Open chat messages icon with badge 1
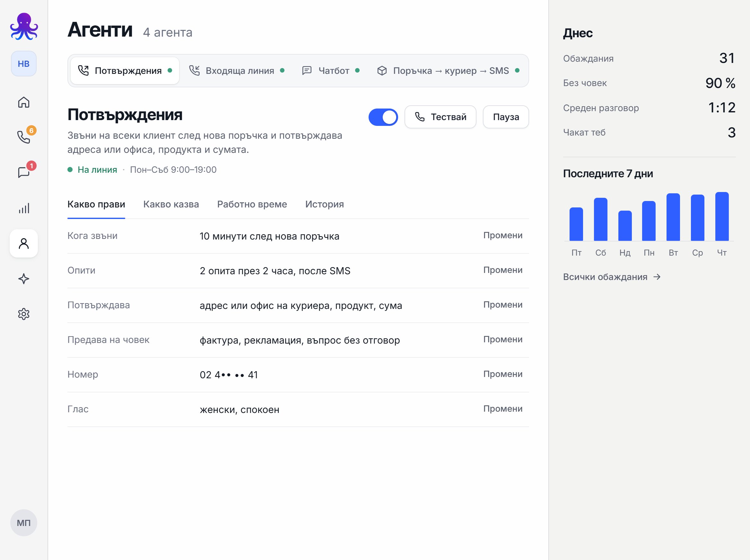 pyautogui.click(x=24, y=172)
